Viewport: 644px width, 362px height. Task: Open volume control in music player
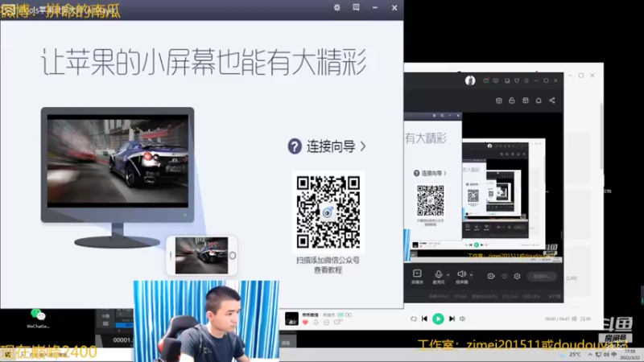coord(462,319)
